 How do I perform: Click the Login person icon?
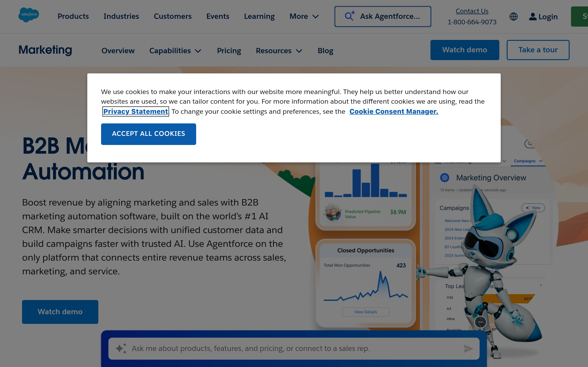(533, 16)
